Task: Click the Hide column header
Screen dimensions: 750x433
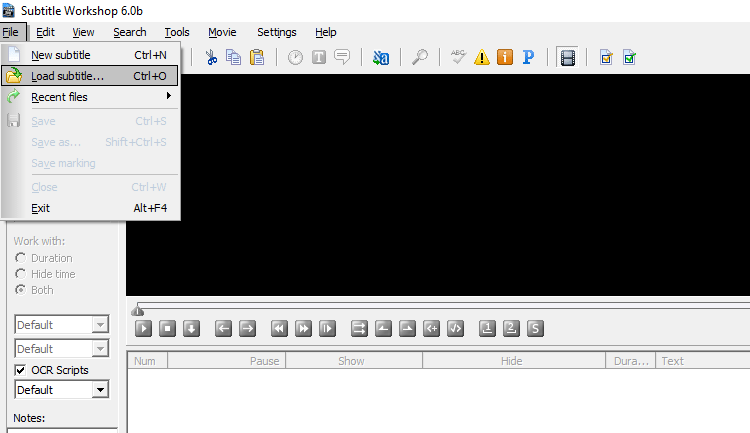Action: pyautogui.click(x=514, y=361)
